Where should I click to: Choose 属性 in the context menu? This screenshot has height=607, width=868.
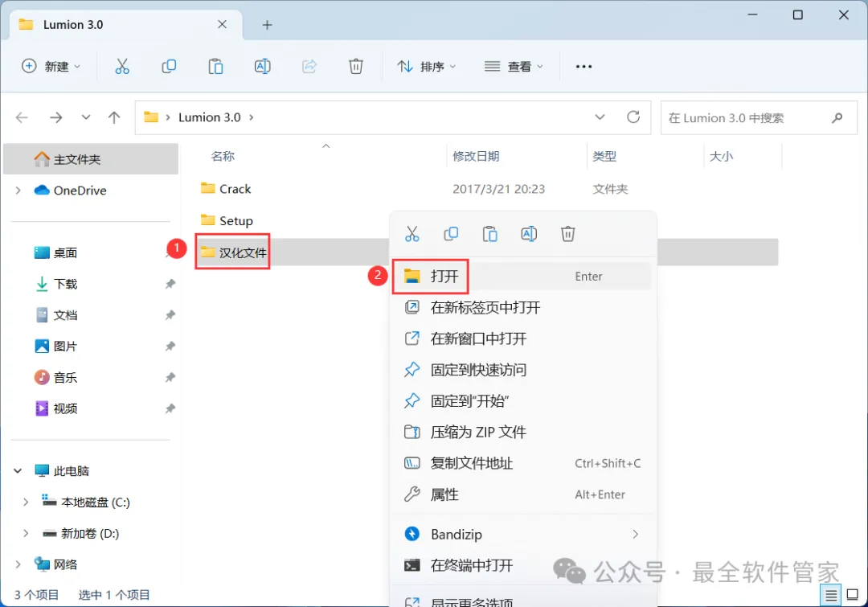[522, 494]
